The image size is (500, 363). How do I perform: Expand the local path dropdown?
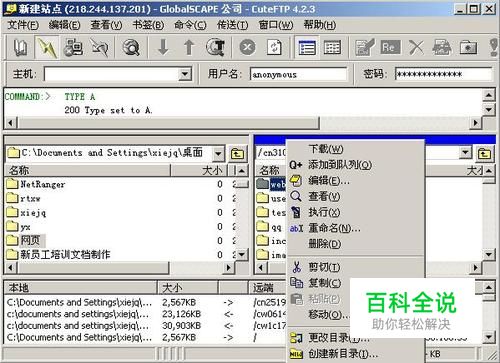(218, 154)
